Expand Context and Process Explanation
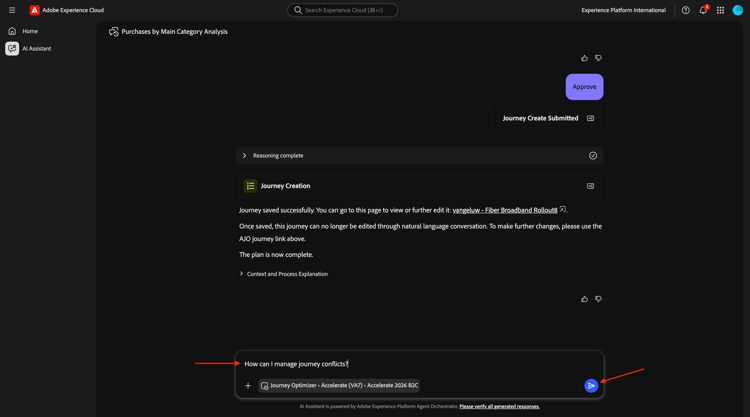Screen dimensions: 750x417 [284, 274]
